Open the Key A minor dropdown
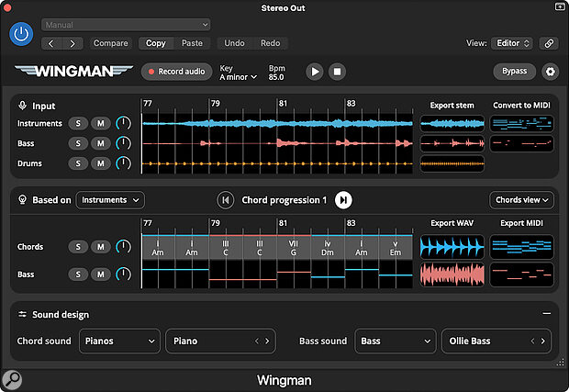This screenshot has width=569, height=392. [238, 77]
